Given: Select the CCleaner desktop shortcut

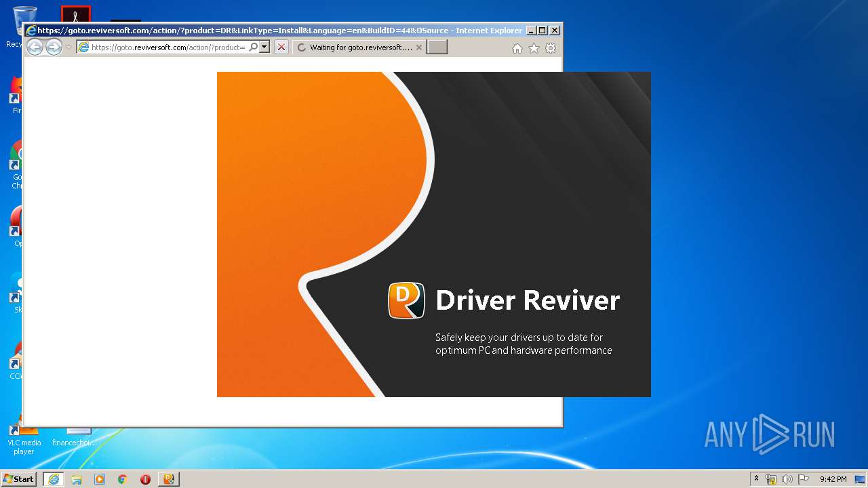Looking at the screenshot, I should point(16,359).
